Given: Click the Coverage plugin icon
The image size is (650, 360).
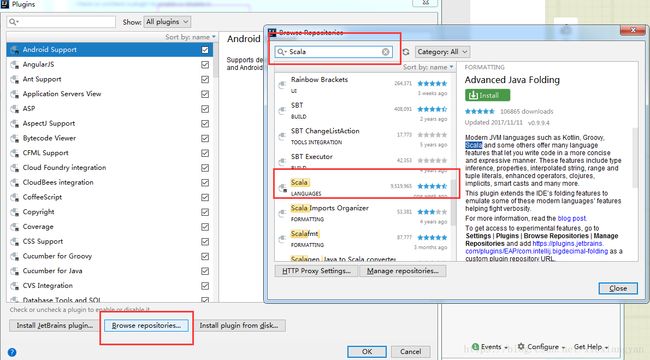Looking at the screenshot, I should (x=15, y=227).
